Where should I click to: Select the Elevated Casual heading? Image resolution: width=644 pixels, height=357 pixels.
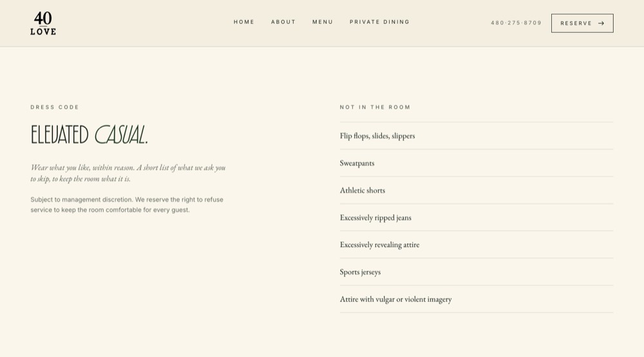point(89,134)
